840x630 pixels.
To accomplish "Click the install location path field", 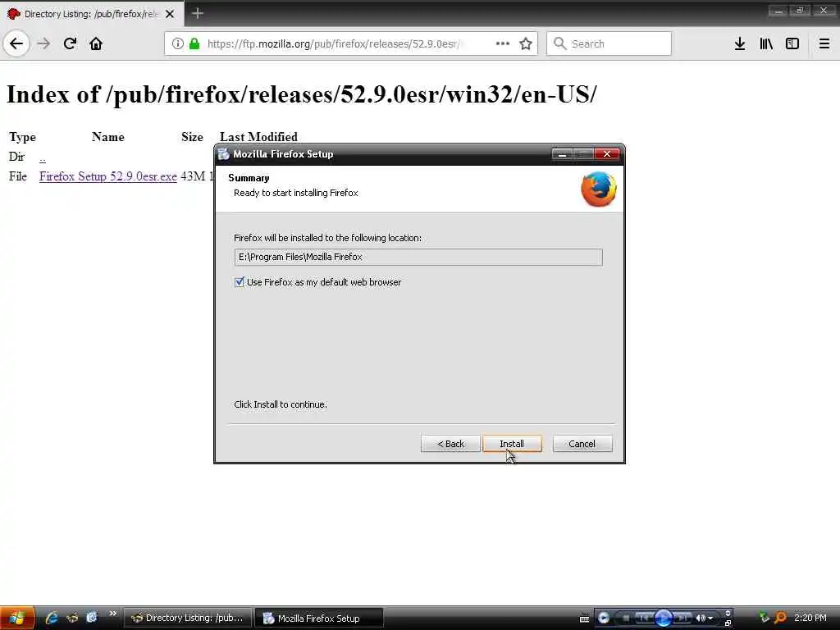I will click(x=418, y=257).
